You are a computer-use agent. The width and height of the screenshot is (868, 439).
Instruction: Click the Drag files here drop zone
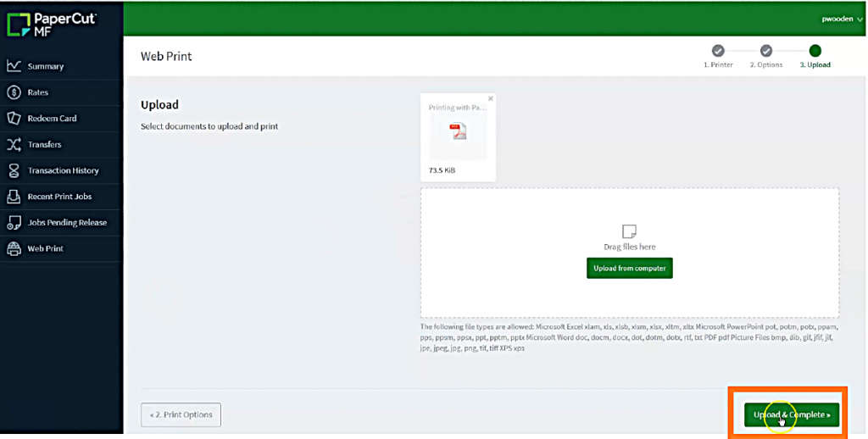pos(629,231)
